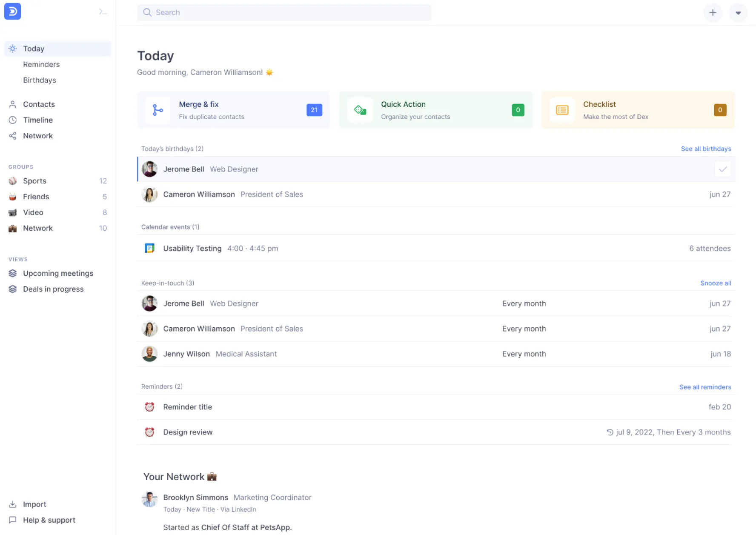Open Timeline from the sidebar icon
This screenshot has width=756, height=535.
click(13, 120)
